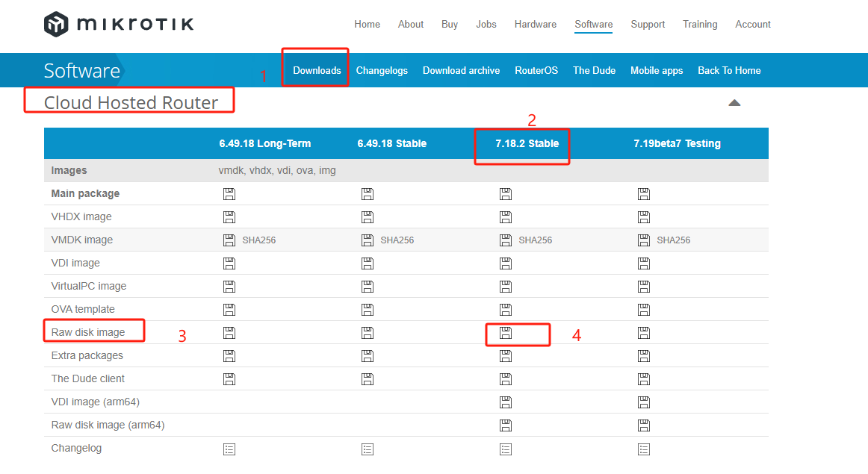Download VHDX image for 7.18.2 Stable
868x474 pixels.
(506, 217)
